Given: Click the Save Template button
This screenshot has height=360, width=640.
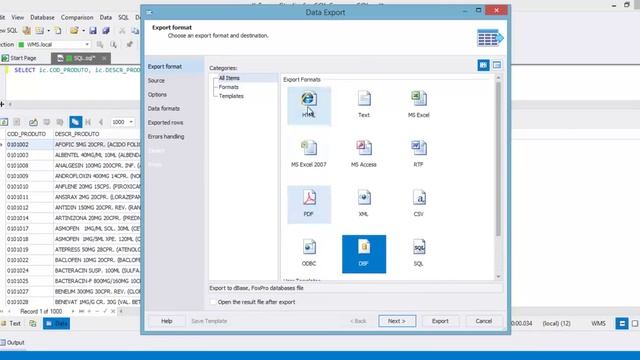Looking at the screenshot, I should pyautogui.click(x=209, y=321).
